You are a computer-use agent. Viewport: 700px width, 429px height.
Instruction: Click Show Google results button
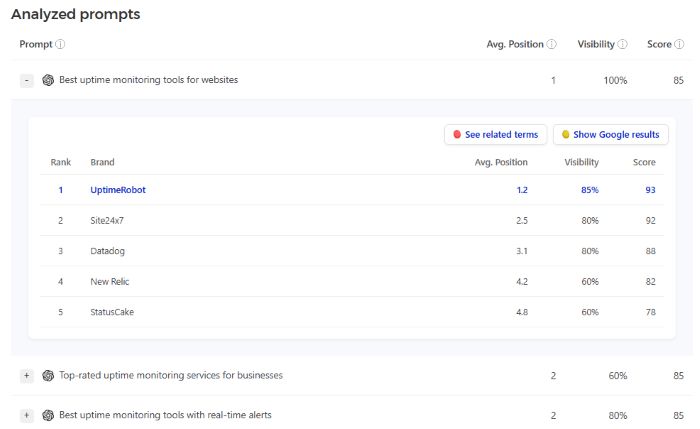click(x=611, y=134)
